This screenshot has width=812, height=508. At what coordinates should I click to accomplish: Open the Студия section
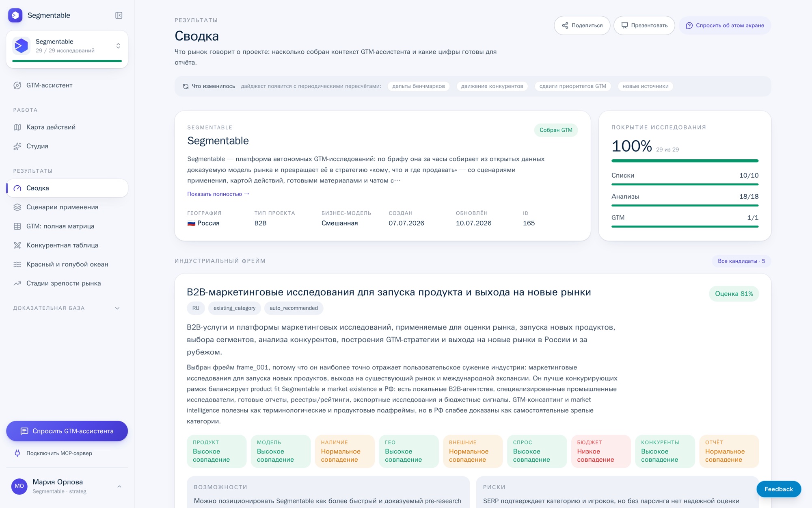pyautogui.click(x=67, y=146)
